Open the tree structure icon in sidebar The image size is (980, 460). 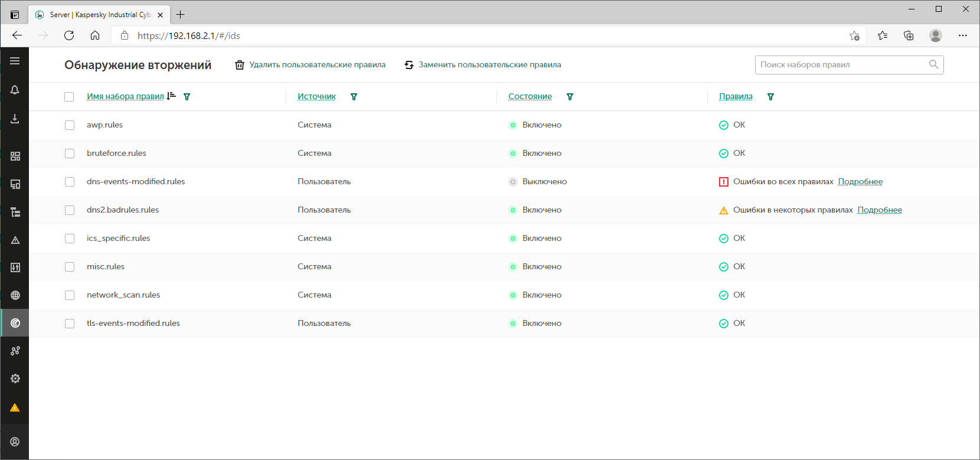(15, 212)
